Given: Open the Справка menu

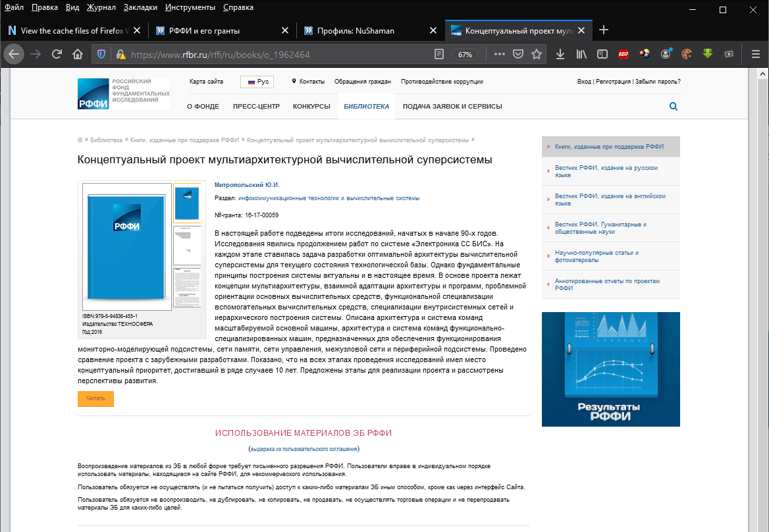Looking at the screenshot, I should 238,7.
